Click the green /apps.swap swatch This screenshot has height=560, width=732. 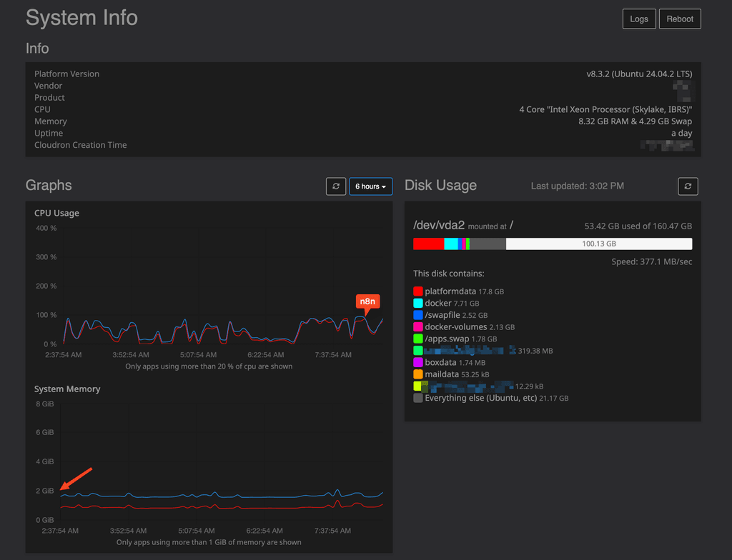[417, 339]
